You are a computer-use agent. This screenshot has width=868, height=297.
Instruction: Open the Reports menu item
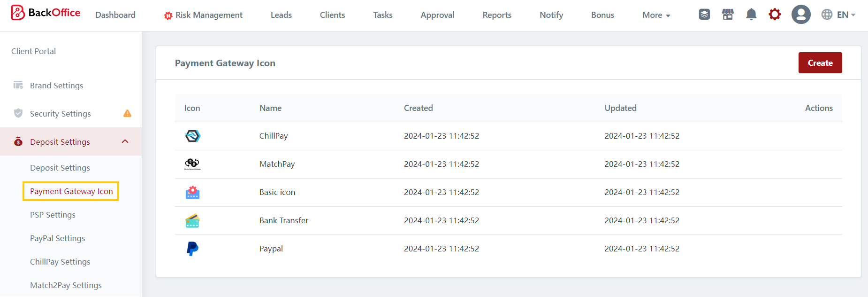(497, 15)
